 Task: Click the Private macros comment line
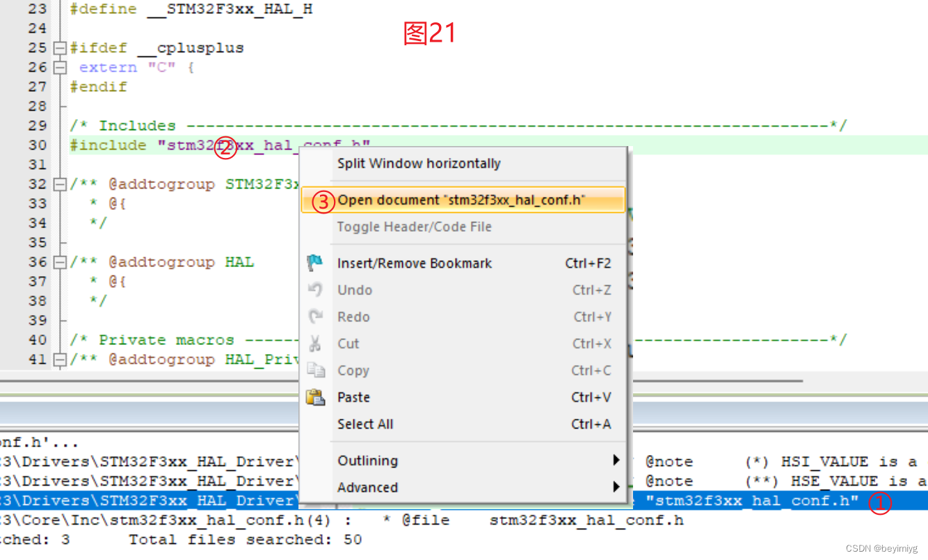coord(458,340)
